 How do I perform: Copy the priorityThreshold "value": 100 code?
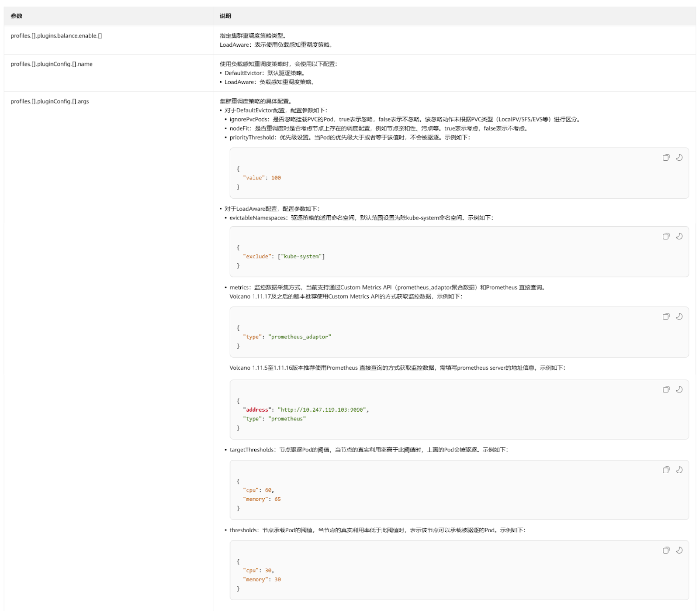pyautogui.click(x=665, y=158)
